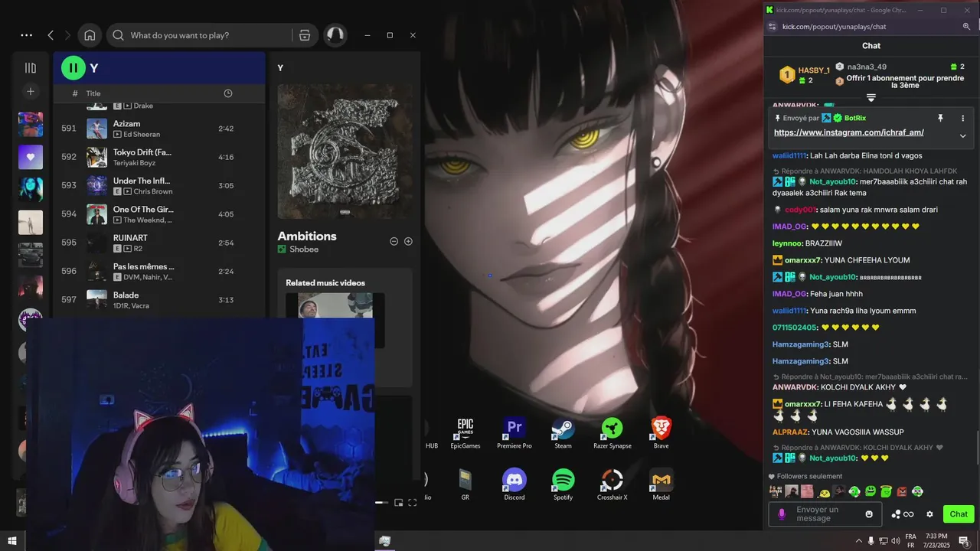Open emoji picker in Kick chat input
Viewport: 980px width, 551px height.
coord(869,514)
